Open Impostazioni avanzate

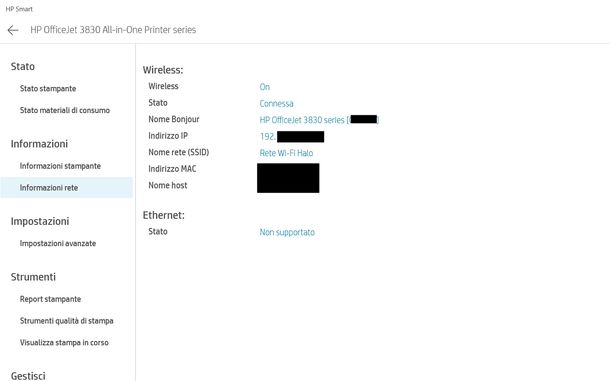58,244
